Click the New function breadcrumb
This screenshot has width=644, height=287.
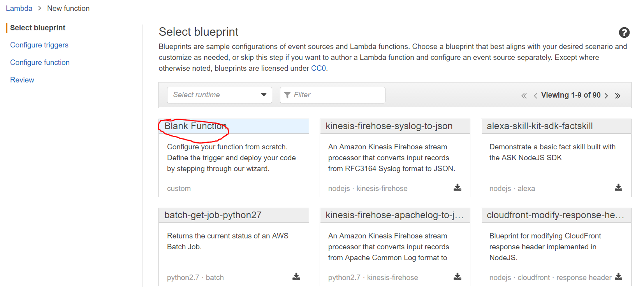pos(69,8)
